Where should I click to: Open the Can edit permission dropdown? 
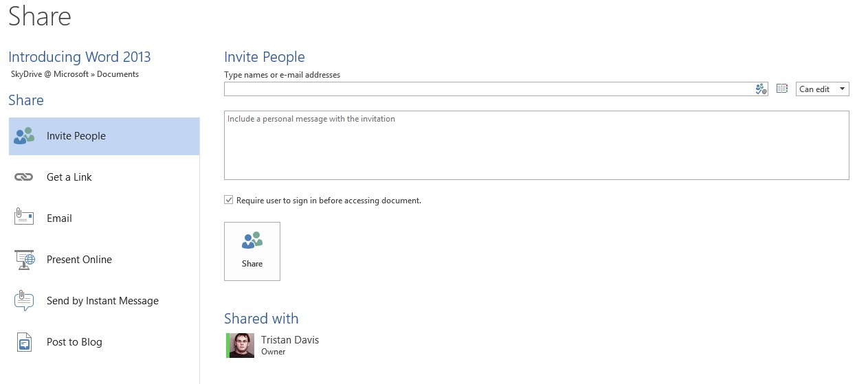[x=823, y=89]
